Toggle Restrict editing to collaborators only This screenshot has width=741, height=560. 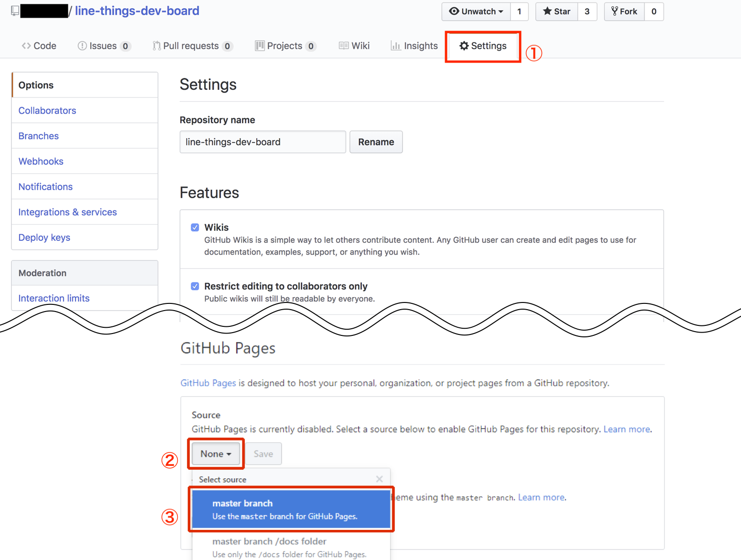coord(195,286)
